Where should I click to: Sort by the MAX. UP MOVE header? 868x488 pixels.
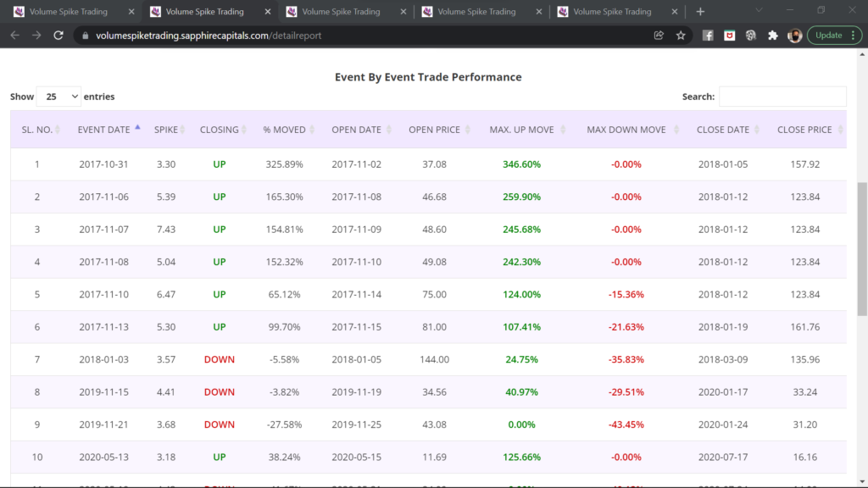[x=521, y=130]
